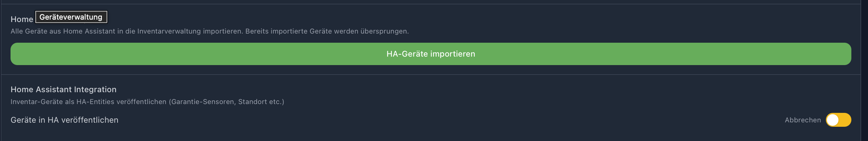Click the white knob of the yellow switch
Viewport: 868px width, 141px height.
pos(832,120)
